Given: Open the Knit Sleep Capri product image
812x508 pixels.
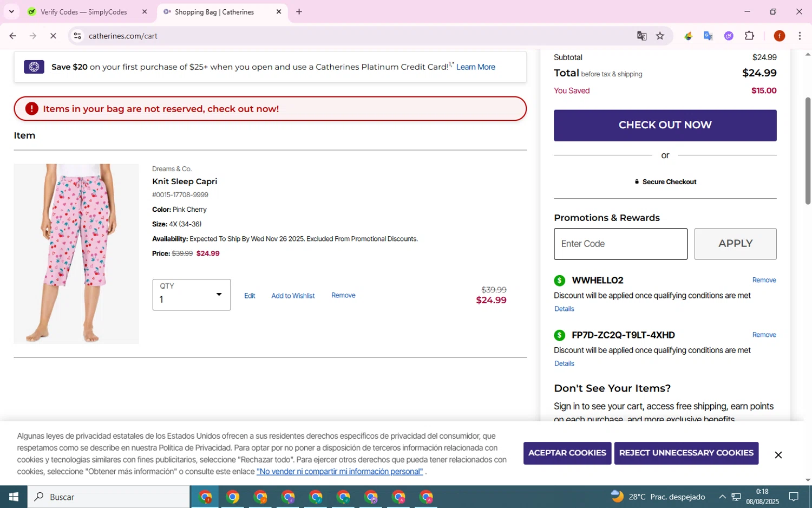Looking at the screenshot, I should pos(76,253).
